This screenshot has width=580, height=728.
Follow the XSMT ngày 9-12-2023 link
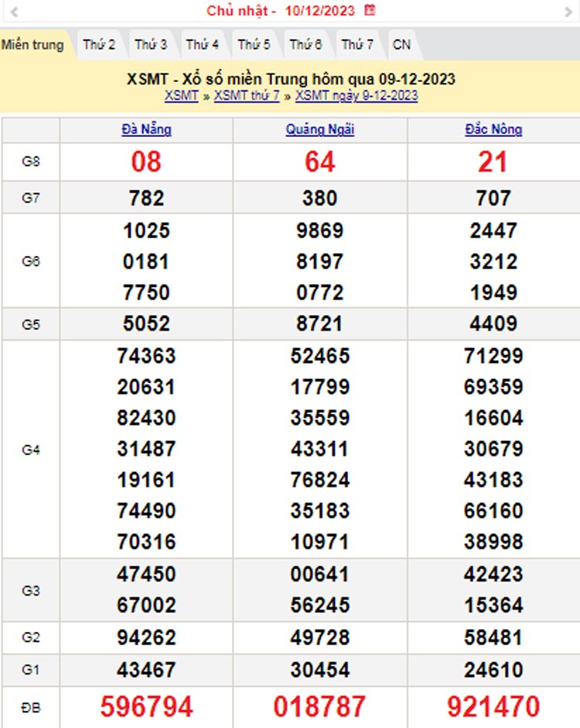(357, 96)
